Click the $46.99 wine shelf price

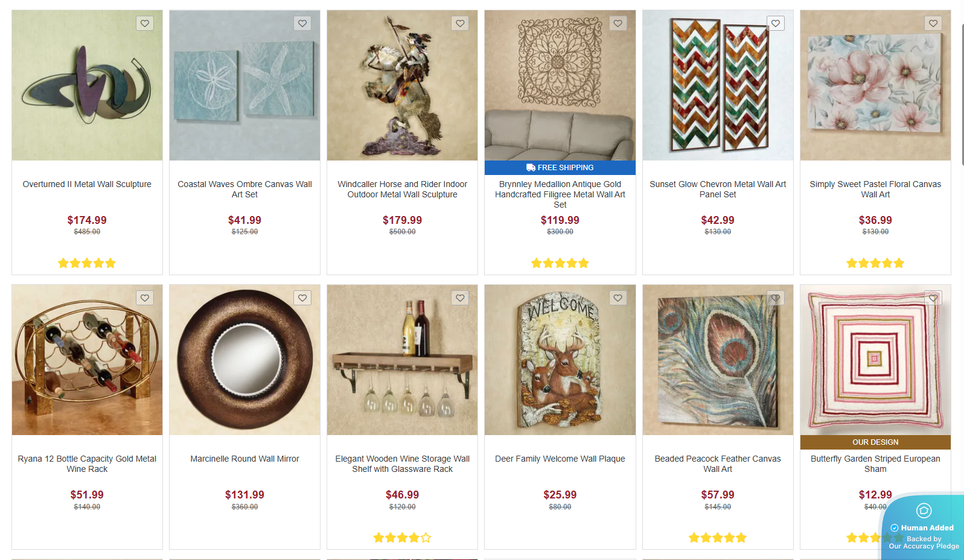pos(402,495)
